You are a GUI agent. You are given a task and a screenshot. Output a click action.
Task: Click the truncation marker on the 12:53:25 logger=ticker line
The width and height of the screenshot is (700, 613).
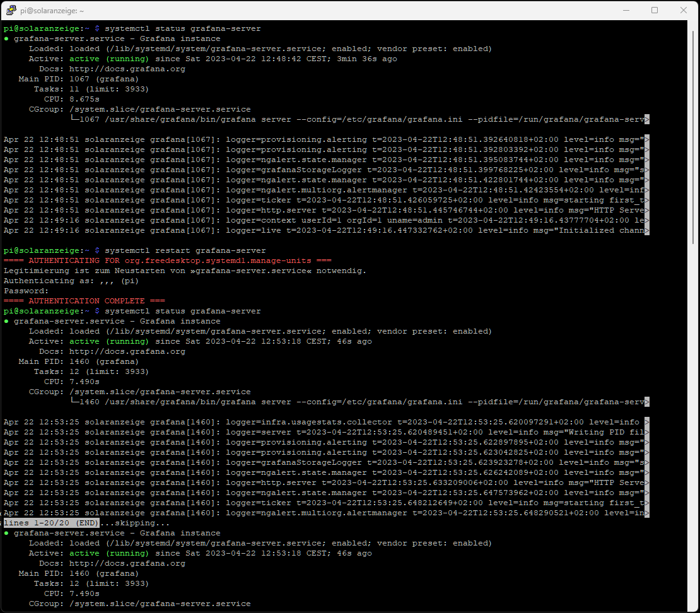[646, 503]
